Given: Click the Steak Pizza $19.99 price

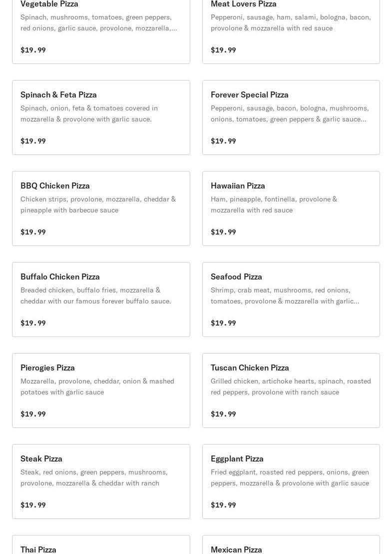Looking at the screenshot, I should point(33,505).
